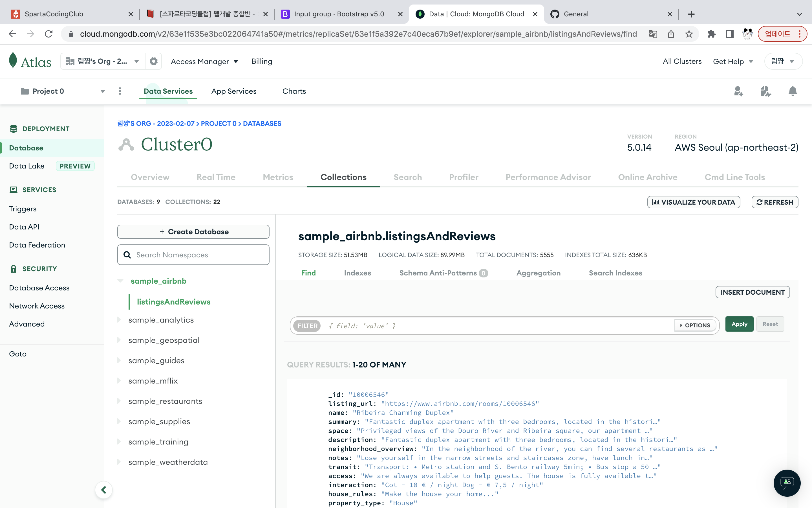Show the browser tab search chevron

point(800,14)
